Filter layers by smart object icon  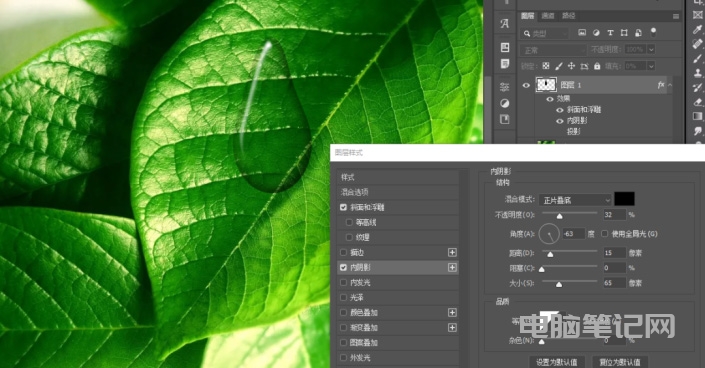[638, 33]
